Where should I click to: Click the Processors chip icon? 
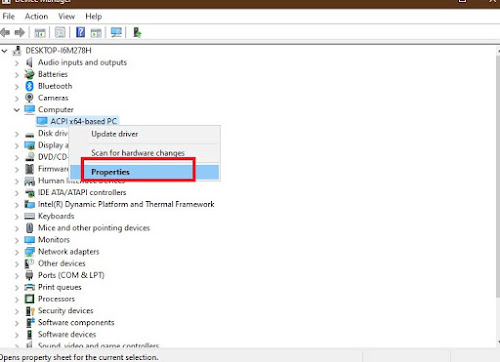[x=29, y=299]
